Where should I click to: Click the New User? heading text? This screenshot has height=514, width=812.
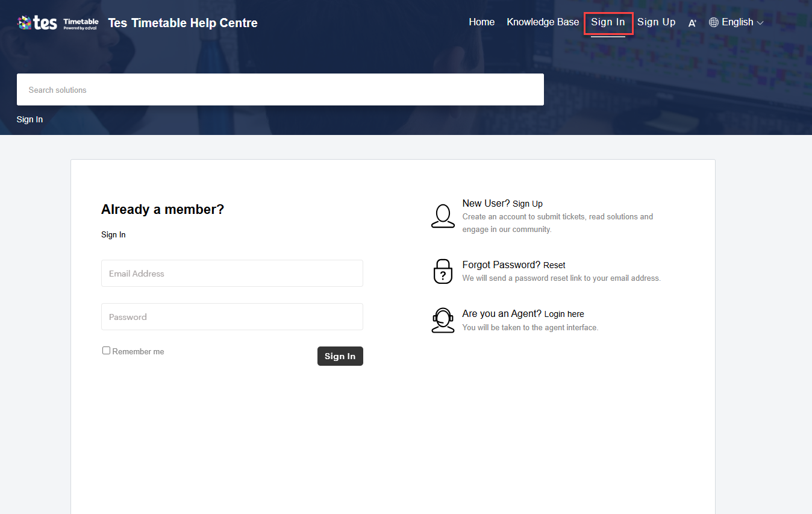486,204
